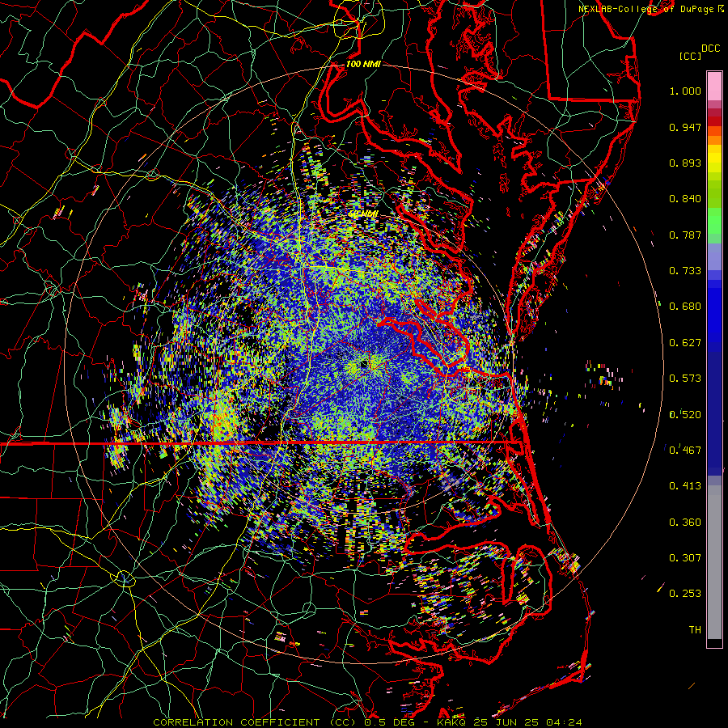Click the 0.573 scale value

point(685,379)
